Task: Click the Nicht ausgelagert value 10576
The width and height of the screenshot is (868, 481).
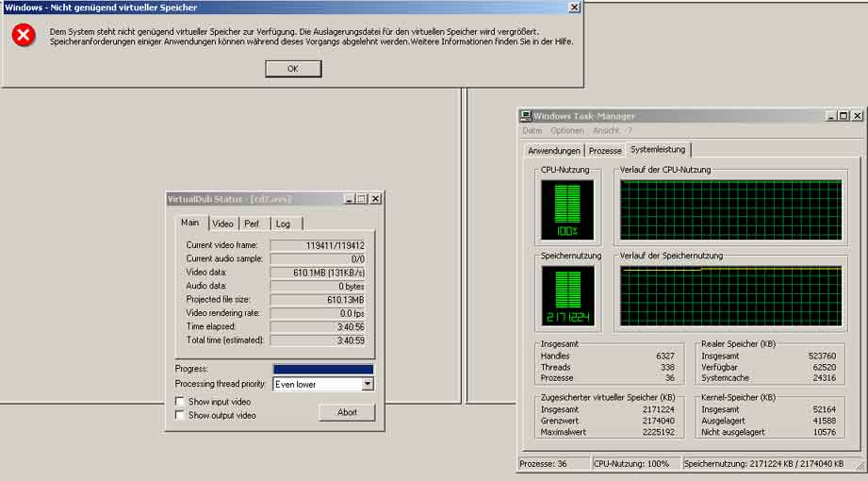Action: pos(825,432)
